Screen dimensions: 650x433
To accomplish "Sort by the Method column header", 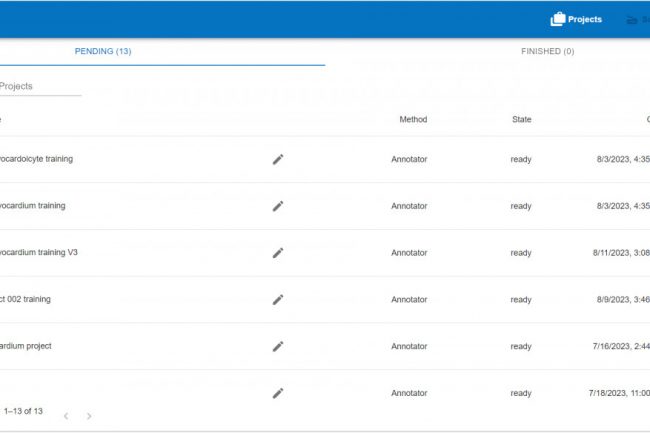I will click(x=413, y=120).
